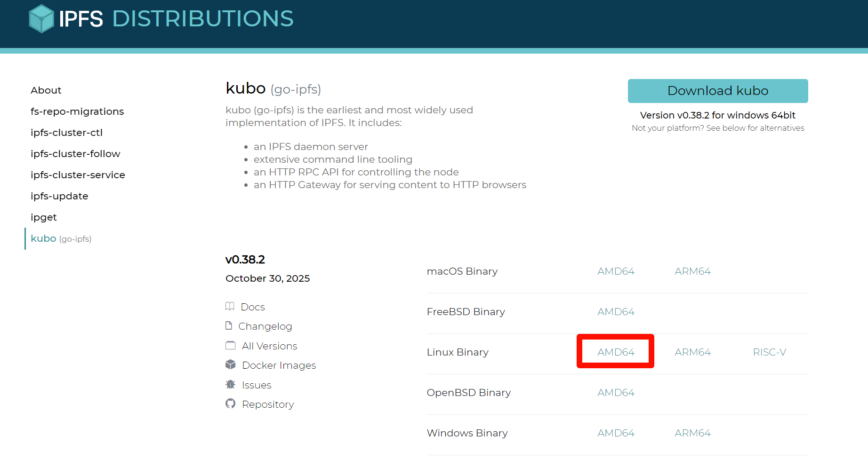Click the 'Linux Binary' row label
Viewport: 868px width, 475px height.
coord(458,352)
